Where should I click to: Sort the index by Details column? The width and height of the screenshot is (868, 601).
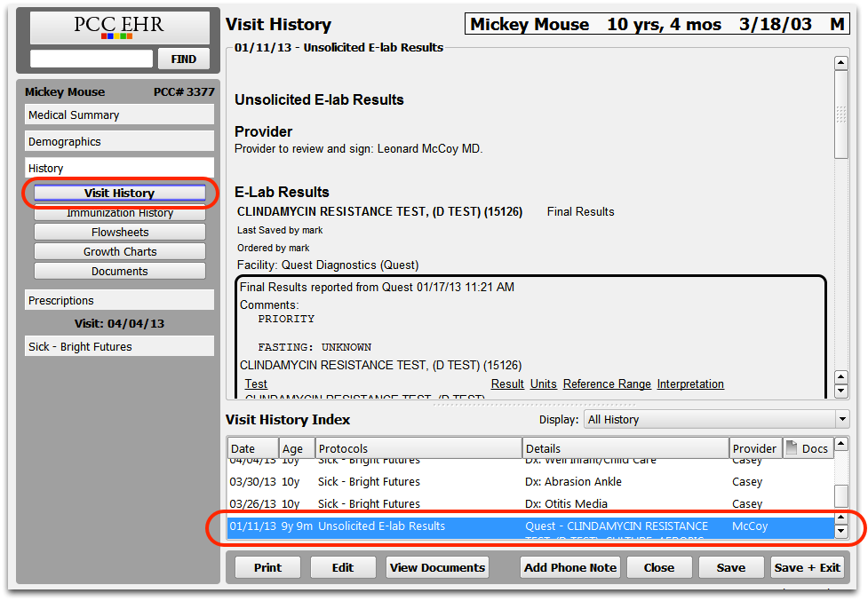click(625, 448)
